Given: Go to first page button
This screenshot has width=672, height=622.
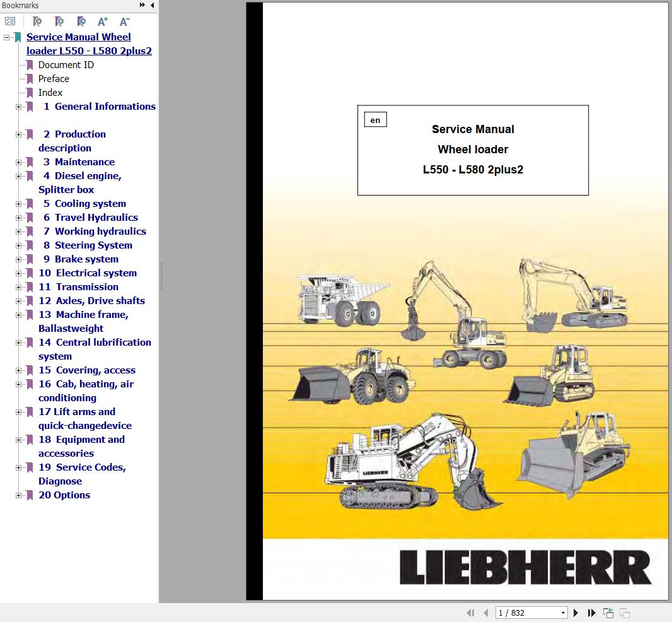Looking at the screenshot, I should click(470, 613).
